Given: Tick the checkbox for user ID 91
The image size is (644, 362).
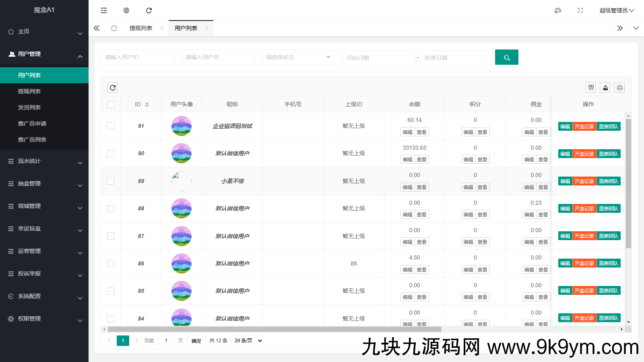Looking at the screenshot, I should pyautogui.click(x=111, y=126).
